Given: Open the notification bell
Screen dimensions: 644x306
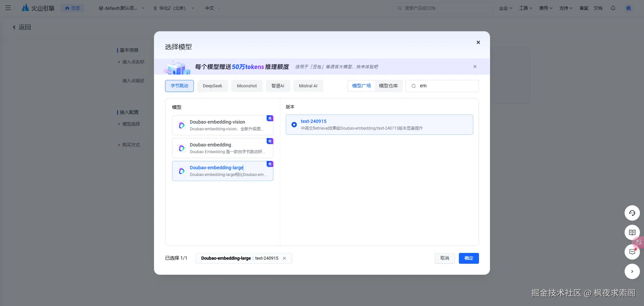Looking at the screenshot, I should click(613, 8).
